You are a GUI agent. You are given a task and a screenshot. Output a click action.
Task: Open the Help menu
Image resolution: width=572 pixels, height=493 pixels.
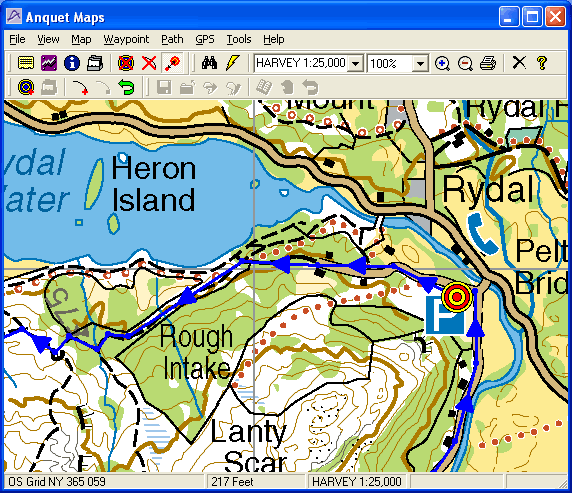point(274,39)
